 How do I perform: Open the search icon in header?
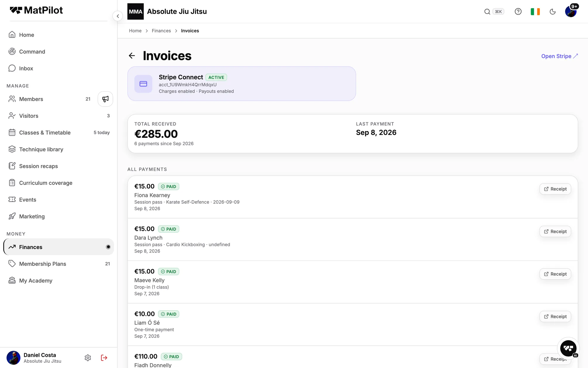487,11
